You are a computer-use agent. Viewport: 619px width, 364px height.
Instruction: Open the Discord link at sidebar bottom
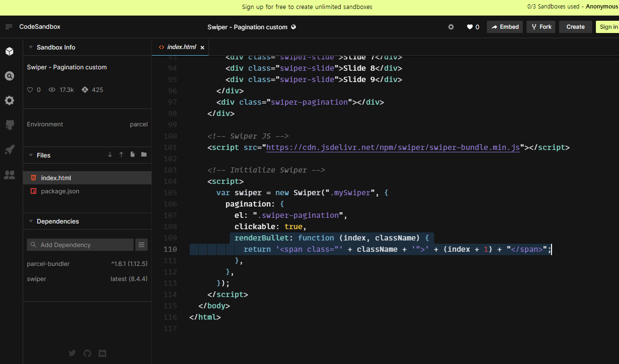(102, 353)
